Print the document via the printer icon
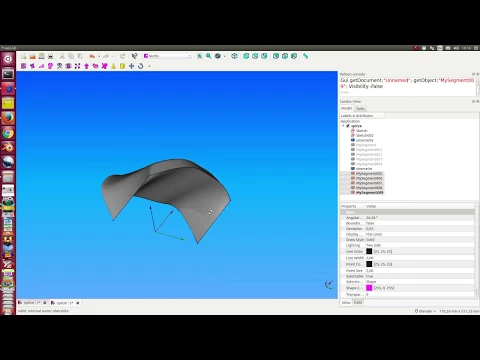 click(50, 56)
